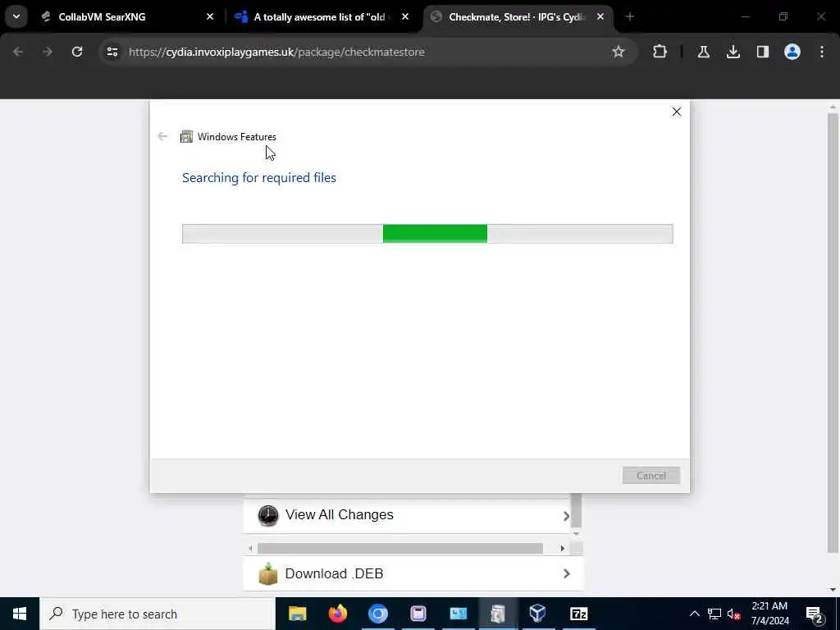
Task: Close the "A totally awesome list" tab
Action: [x=405, y=17]
